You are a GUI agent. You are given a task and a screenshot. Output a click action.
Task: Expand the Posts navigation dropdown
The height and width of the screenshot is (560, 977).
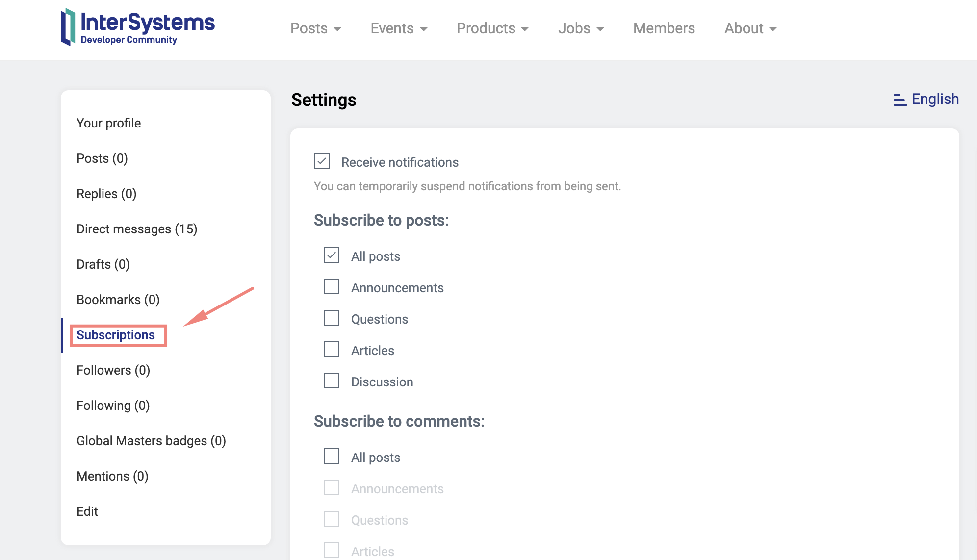click(x=315, y=28)
